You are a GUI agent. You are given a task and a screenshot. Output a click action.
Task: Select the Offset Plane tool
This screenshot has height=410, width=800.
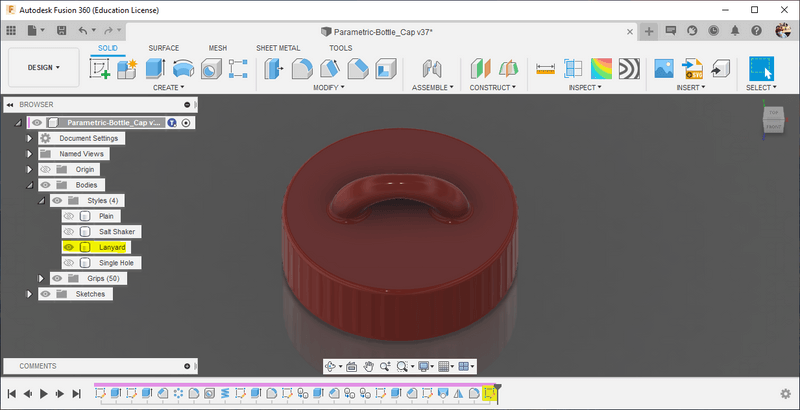(x=480, y=68)
